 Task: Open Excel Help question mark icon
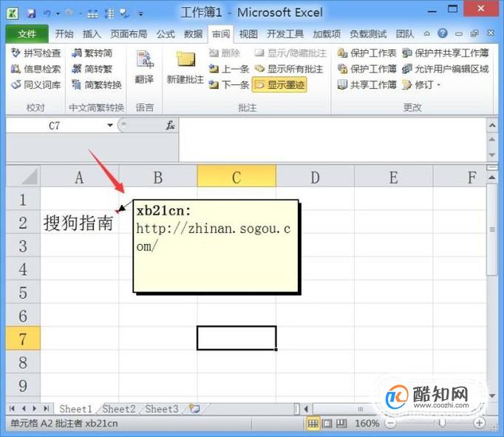443,33
